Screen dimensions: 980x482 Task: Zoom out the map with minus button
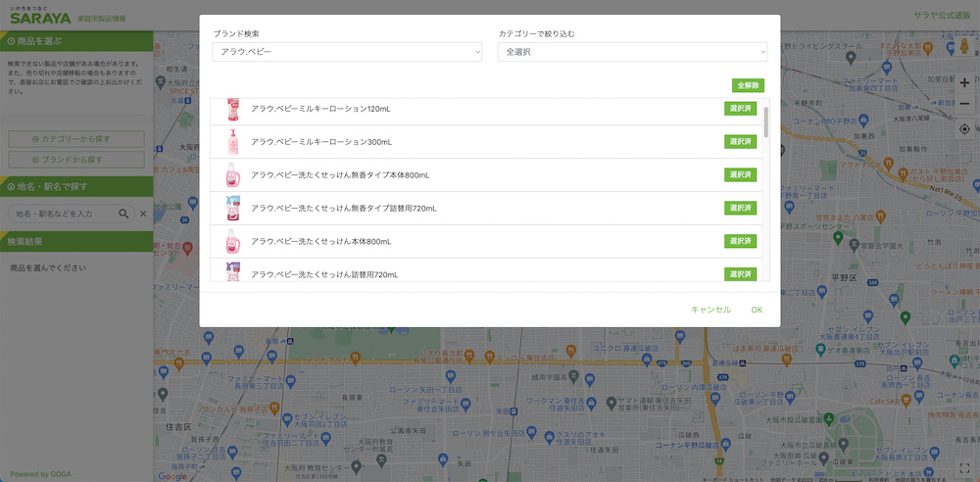pos(964,103)
